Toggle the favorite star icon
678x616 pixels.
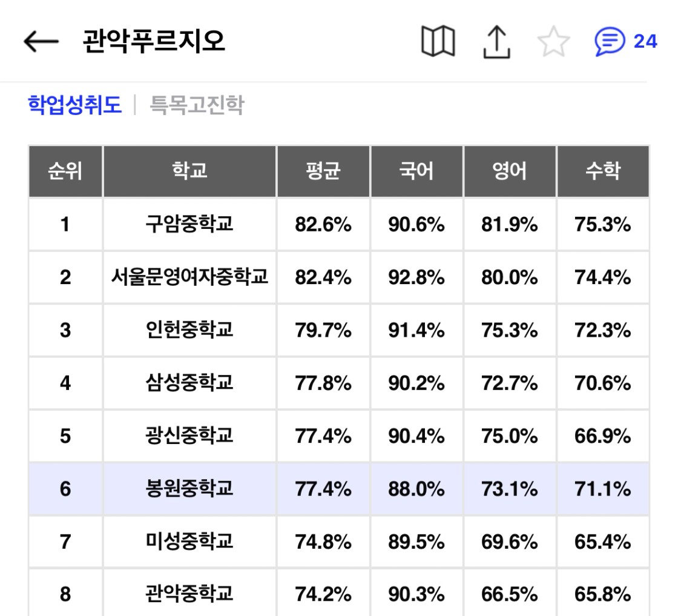(x=553, y=42)
